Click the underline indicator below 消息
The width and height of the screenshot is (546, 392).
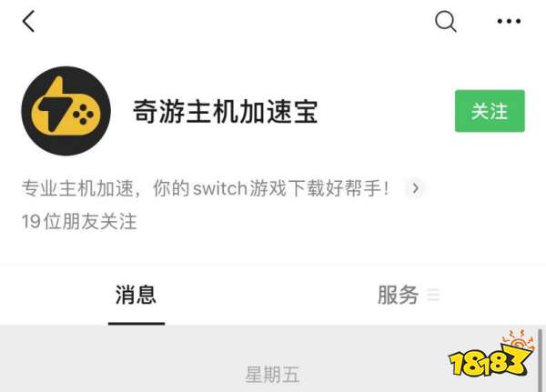click(136, 324)
